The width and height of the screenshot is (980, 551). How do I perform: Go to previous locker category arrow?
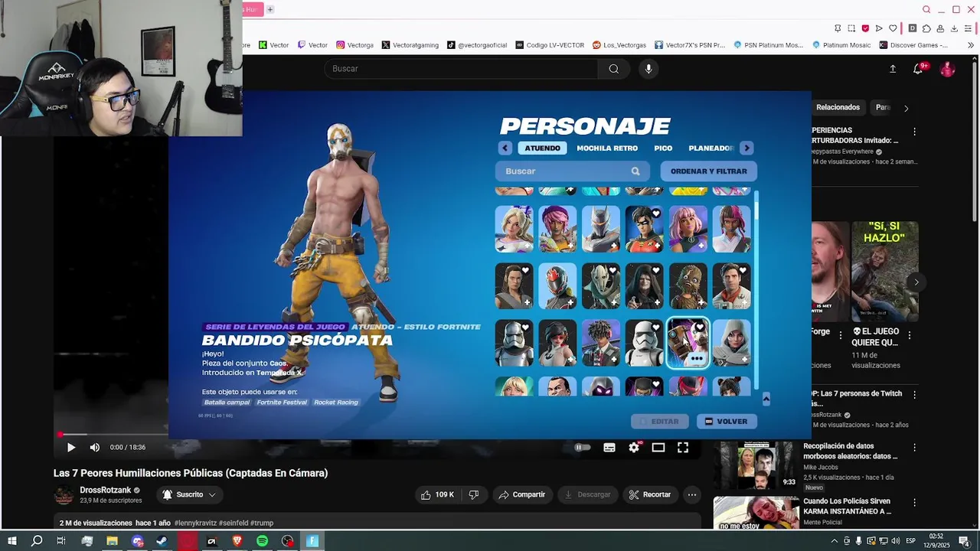coord(505,148)
